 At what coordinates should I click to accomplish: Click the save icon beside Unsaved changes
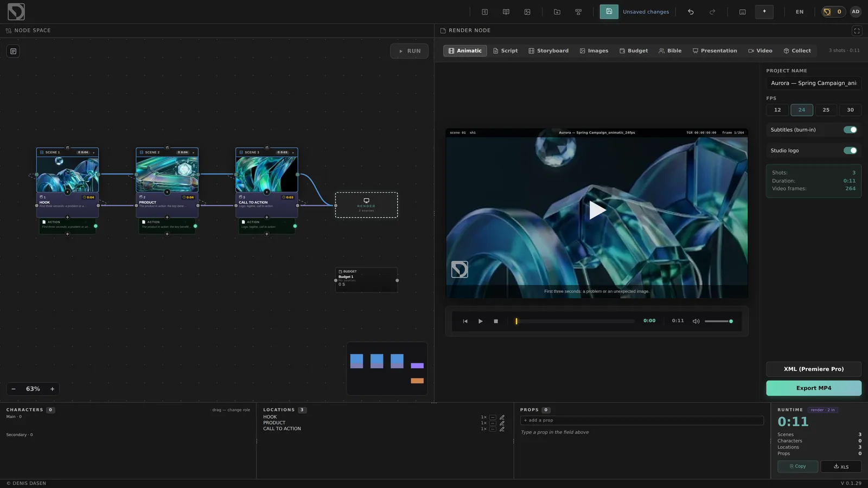click(x=609, y=11)
